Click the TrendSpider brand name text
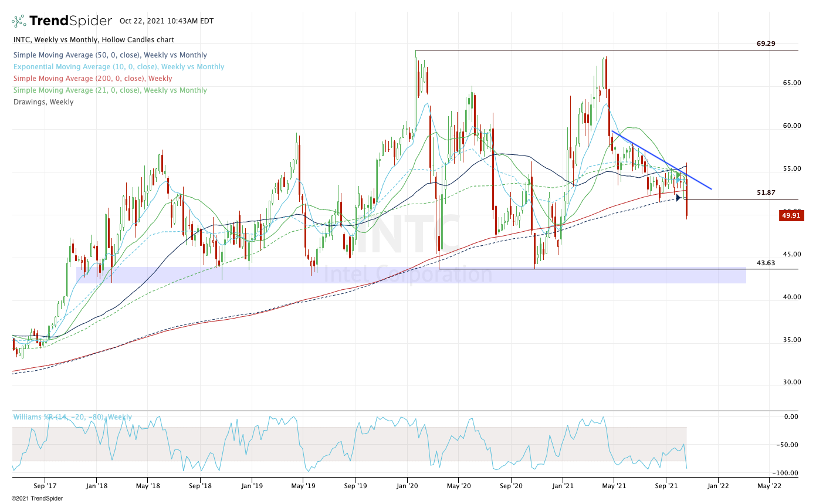The image size is (816, 504). (x=70, y=21)
